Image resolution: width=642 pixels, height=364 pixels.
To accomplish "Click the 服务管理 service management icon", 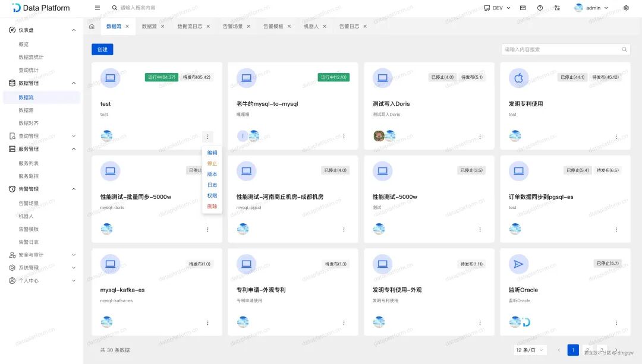I will tap(13, 148).
